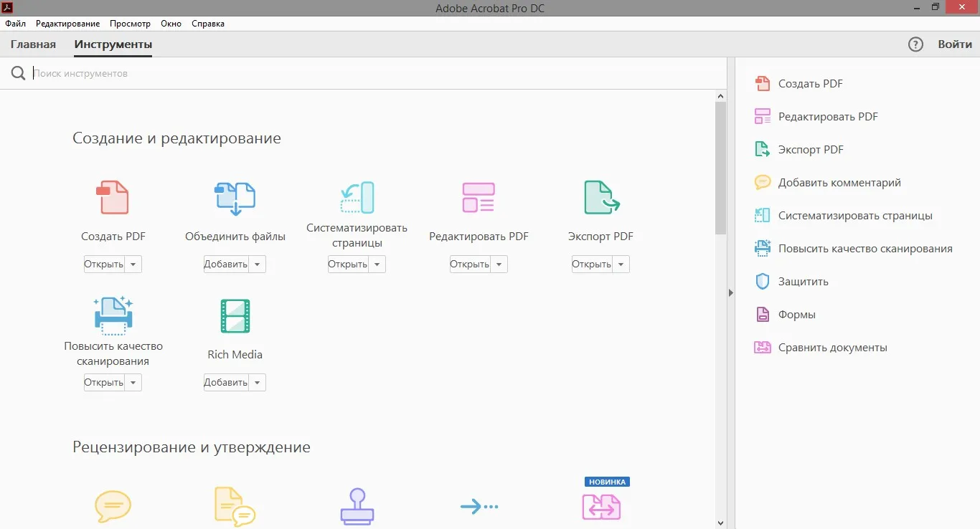
Task: Expand Добавить dropdown arrow under Rich Media
Action: tap(258, 382)
